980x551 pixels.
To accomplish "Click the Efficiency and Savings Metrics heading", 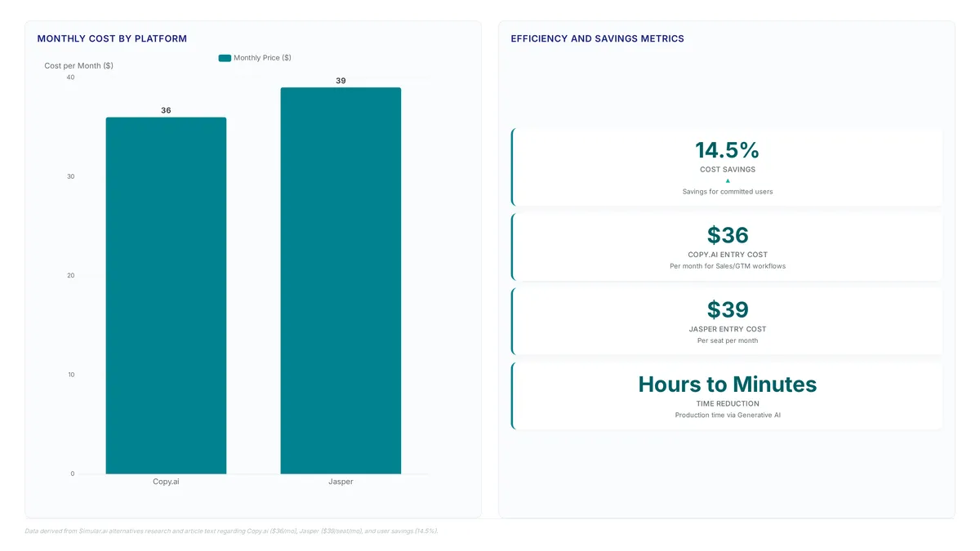I will pos(597,38).
